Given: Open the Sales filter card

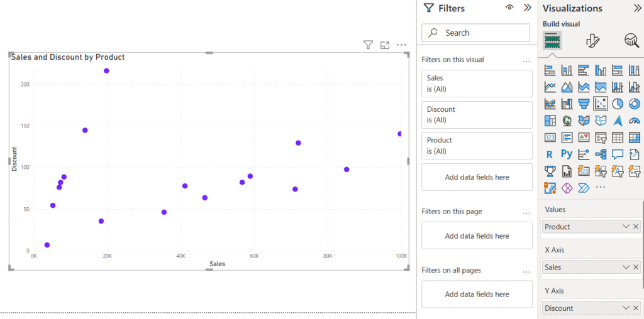Looking at the screenshot, I should 477,84.
